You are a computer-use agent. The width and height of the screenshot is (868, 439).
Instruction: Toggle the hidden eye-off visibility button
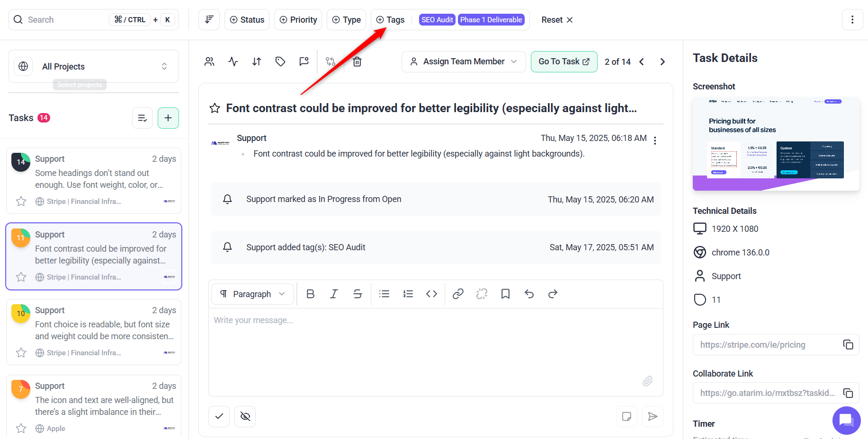coord(245,416)
